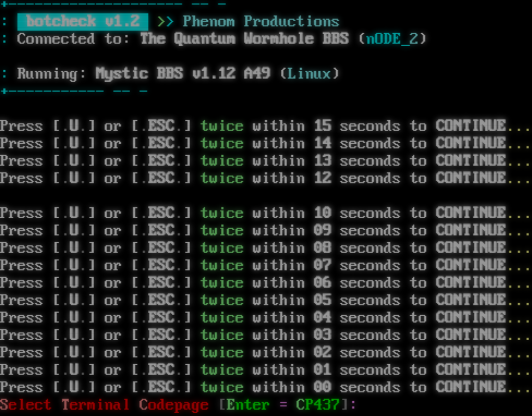Click the [.U.] key in the 15 seconds line
Image resolution: width=532 pixels, height=416 pixels.
[74, 126]
